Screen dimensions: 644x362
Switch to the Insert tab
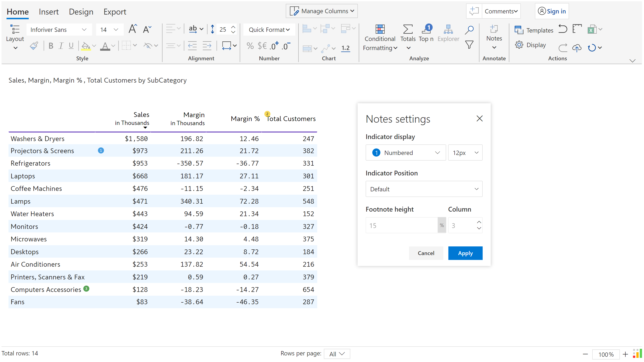pyautogui.click(x=48, y=12)
